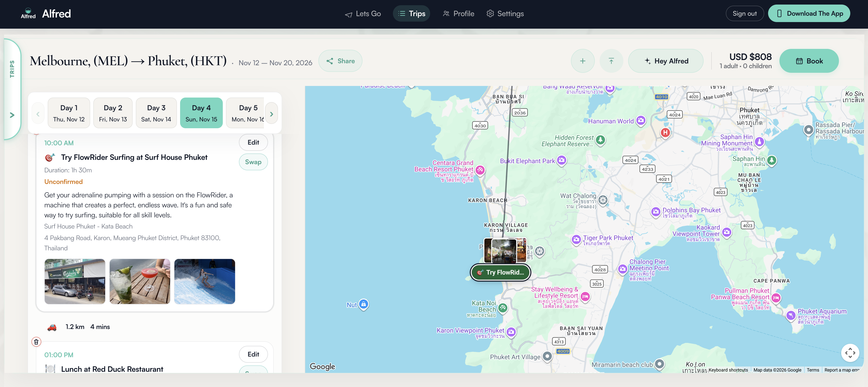868x387 pixels.
Task: Click the hospital H map marker
Action: 665,133
